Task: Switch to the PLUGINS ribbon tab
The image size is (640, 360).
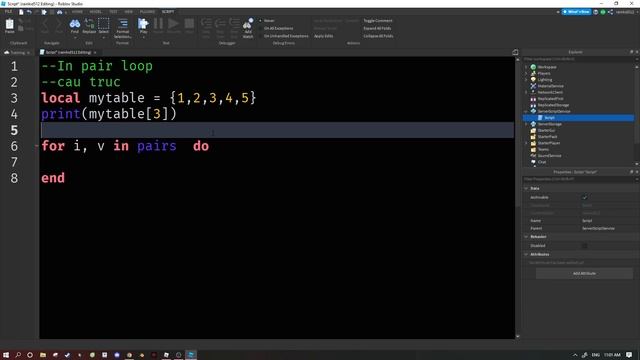Action: [147, 12]
